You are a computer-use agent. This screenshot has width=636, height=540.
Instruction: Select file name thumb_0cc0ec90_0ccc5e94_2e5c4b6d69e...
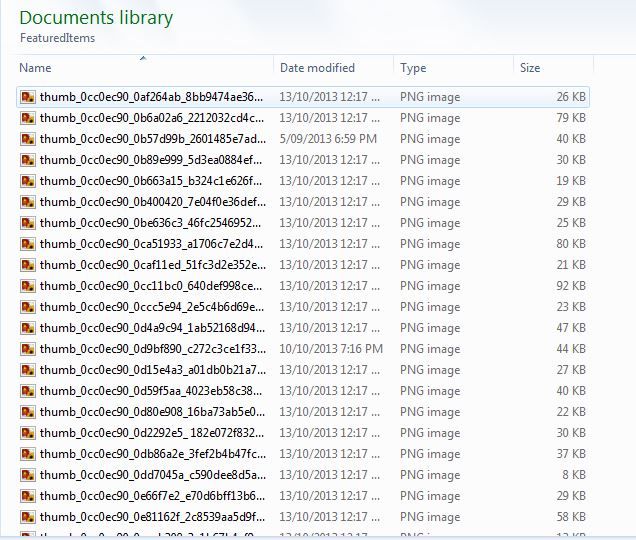point(152,307)
